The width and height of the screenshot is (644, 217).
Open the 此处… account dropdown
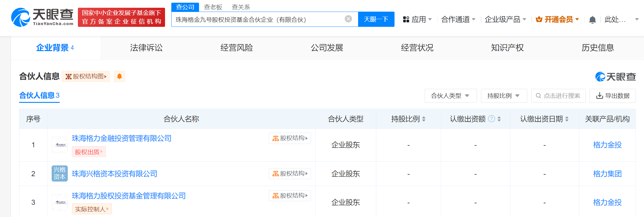point(622,19)
